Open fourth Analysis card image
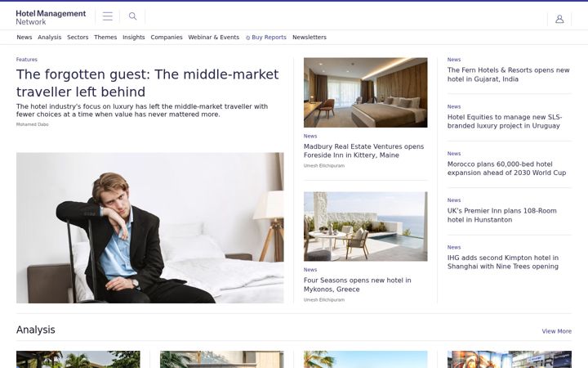Image resolution: width=588 pixels, height=368 pixels. (510, 359)
